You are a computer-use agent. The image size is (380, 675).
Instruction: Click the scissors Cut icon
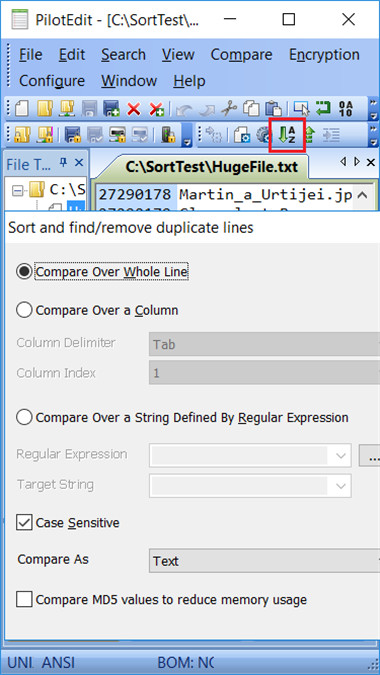pyautogui.click(x=229, y=109)
